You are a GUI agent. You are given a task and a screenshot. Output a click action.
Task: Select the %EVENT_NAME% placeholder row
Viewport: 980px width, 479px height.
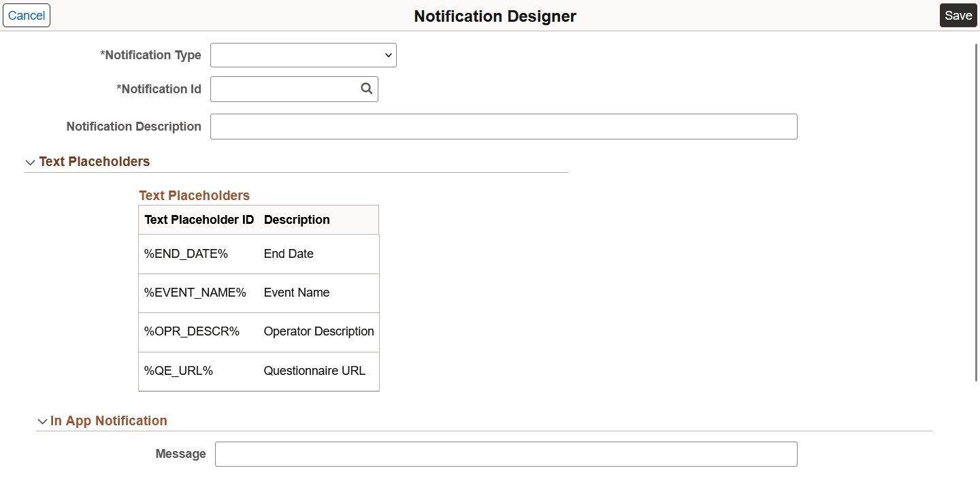(x=195, y=293)
